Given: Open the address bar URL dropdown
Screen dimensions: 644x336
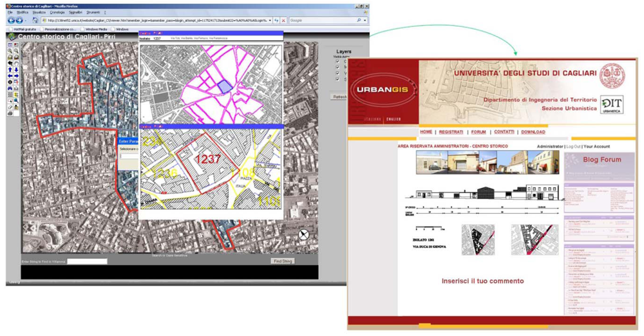Looking at the screenshot, I should [x=270, y=20].
